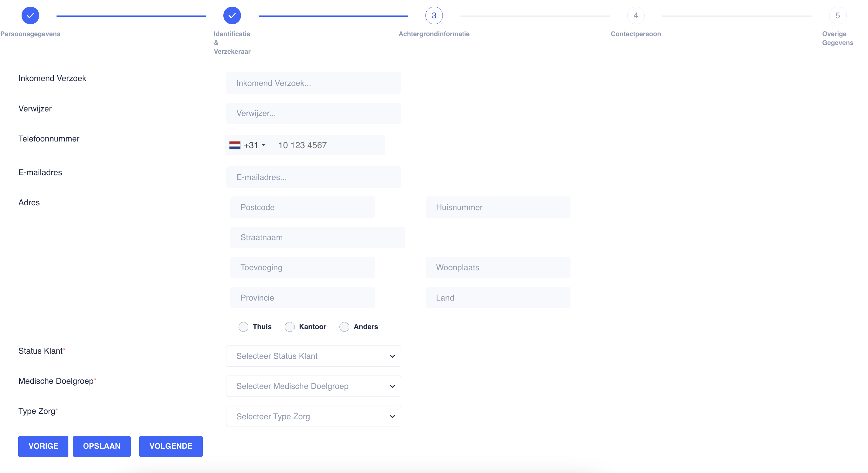This screenshot has width=868, height=473.
Task: Click the step 4 Contactpersoon circle
Action: (x=635, y=15)
